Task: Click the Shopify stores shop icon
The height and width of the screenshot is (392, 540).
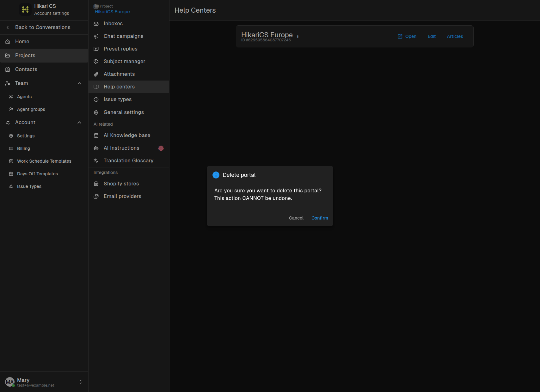Action: pos(96,184)
